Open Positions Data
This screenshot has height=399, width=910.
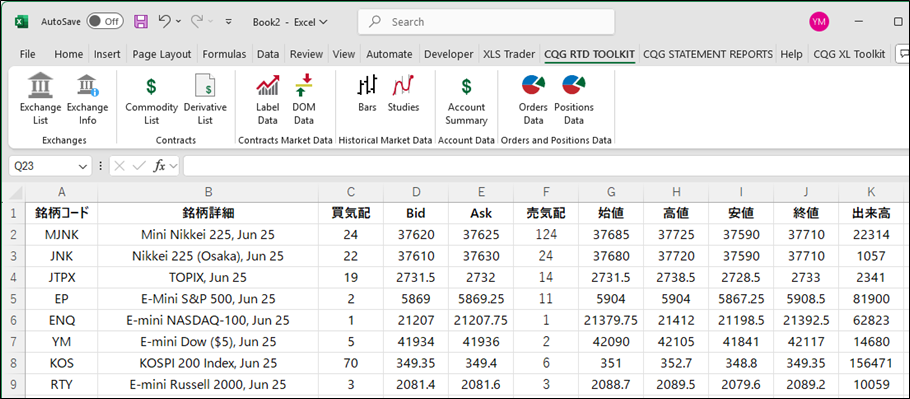(574, 99)
